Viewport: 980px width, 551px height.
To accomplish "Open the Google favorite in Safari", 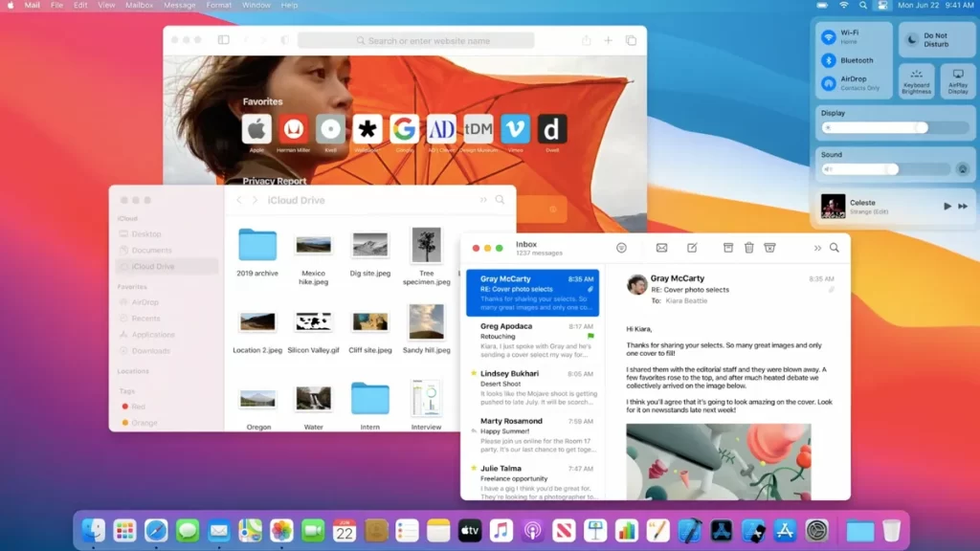I will [405, 128].
